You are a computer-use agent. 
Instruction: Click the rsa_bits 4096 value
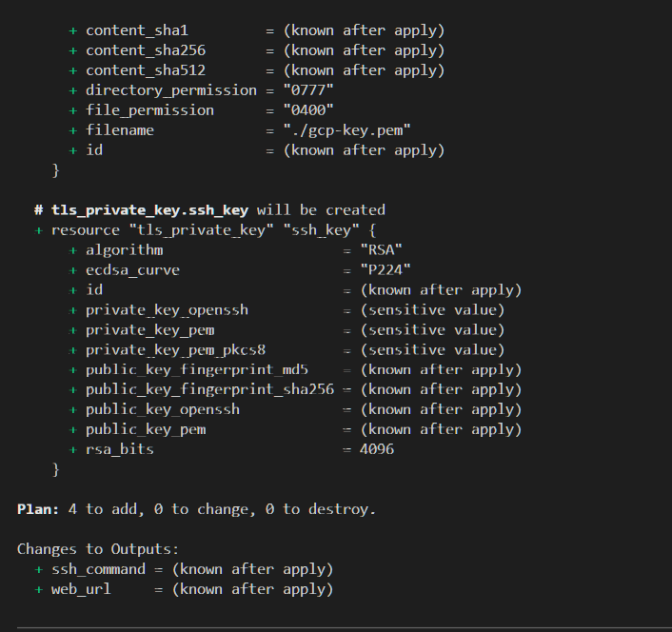[377, 449]
